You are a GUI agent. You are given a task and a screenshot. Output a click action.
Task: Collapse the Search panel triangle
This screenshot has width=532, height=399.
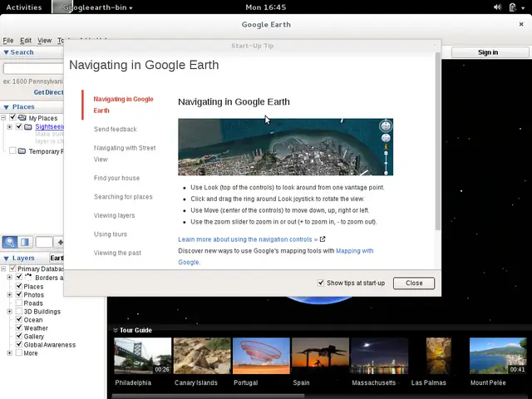(x=6, y=52)
